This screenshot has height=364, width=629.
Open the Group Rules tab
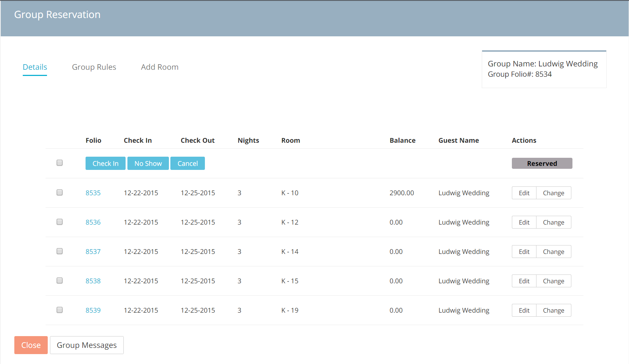(x=94, y=67)
